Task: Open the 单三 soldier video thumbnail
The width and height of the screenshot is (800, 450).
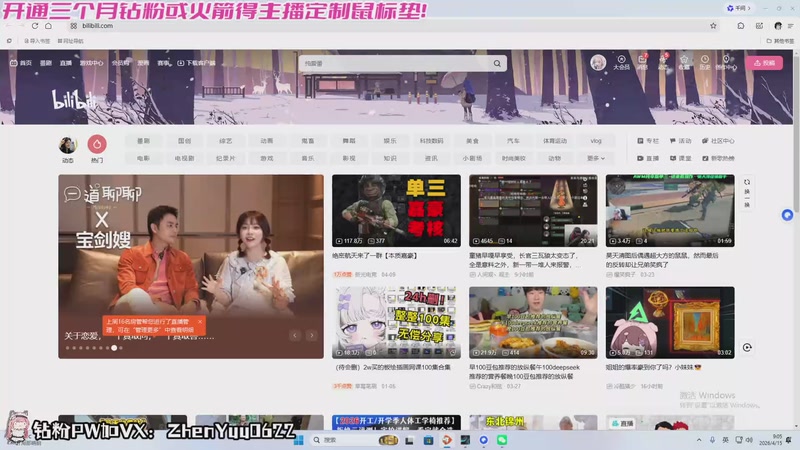Action: click(396, 211)
